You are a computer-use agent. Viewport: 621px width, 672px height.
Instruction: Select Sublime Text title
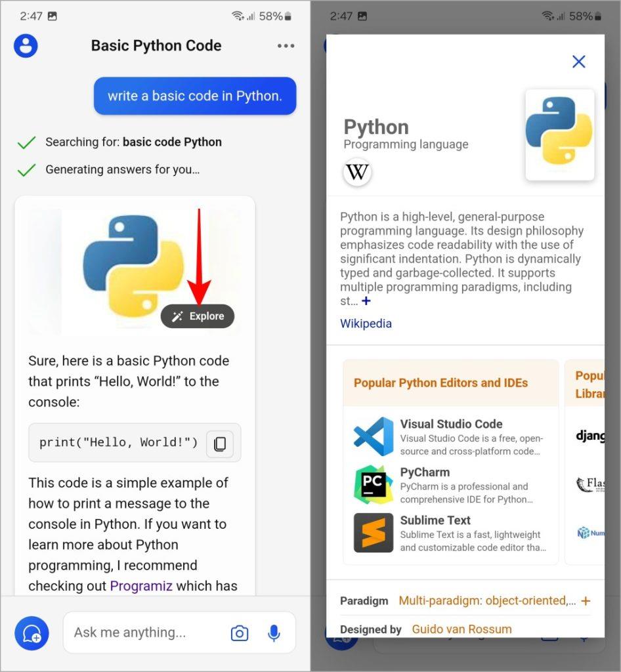[x=435, y=520]
